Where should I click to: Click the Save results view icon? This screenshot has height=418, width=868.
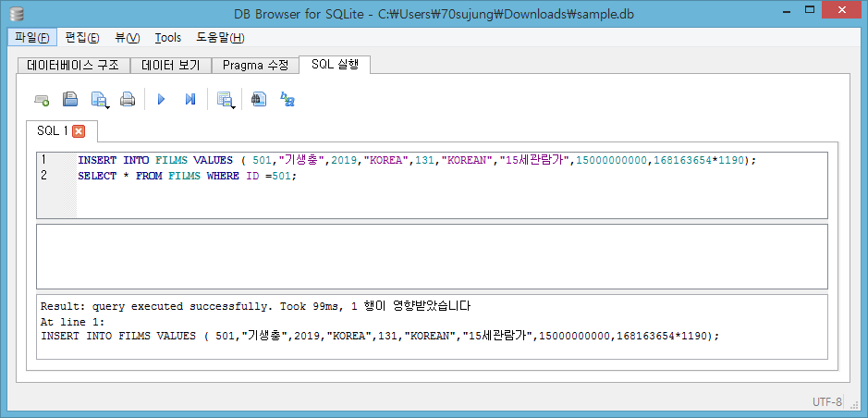(226, 100)
